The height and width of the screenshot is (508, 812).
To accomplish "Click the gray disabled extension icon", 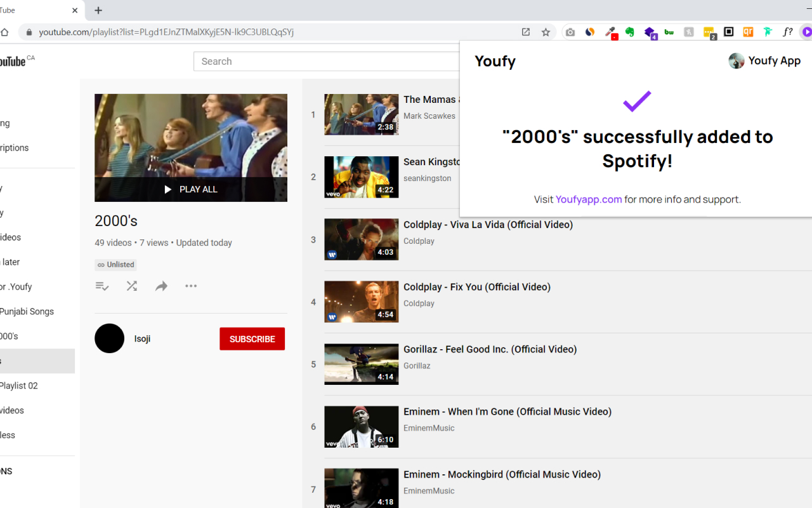I will pos(689,32).
